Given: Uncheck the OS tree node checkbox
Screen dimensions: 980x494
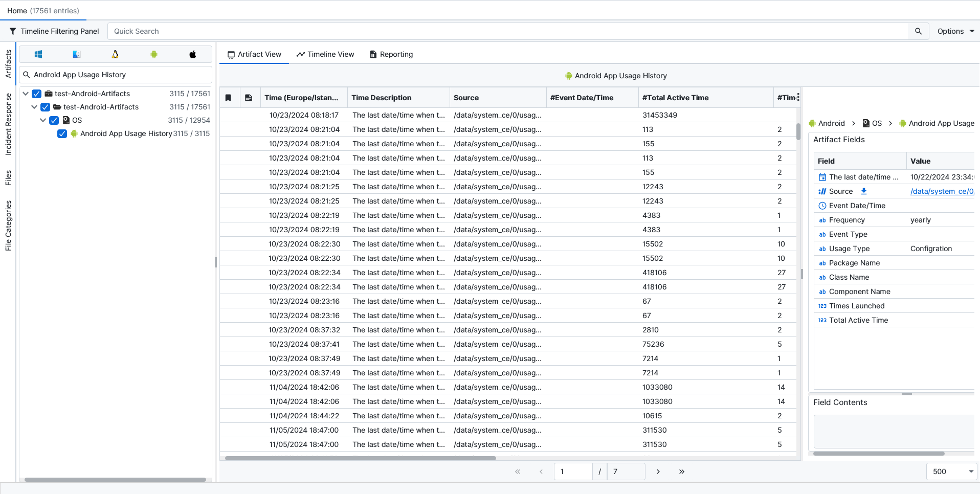Looking at the screenshot, I should coord(54,120).
